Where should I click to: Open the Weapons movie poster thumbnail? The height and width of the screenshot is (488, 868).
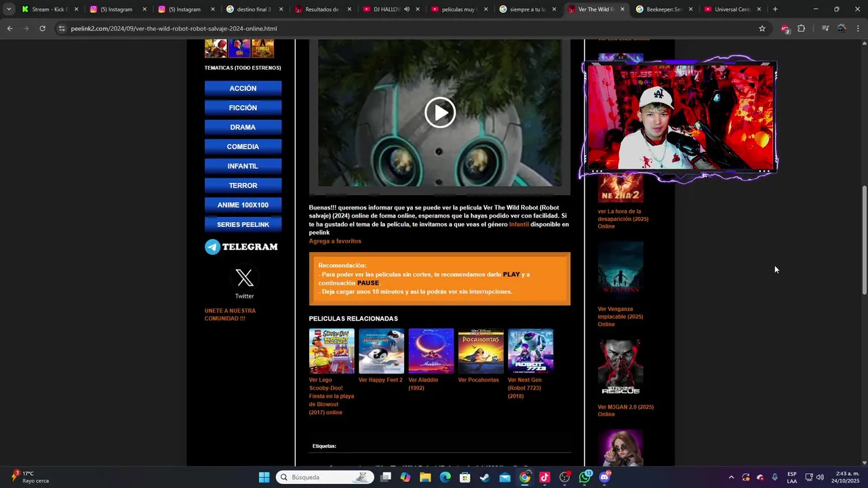[620, 270]
